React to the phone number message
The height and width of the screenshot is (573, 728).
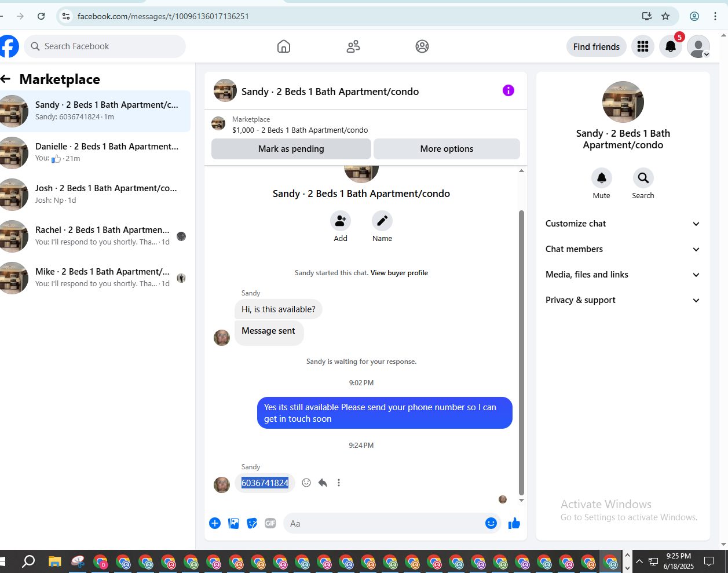tap(306, 483)
